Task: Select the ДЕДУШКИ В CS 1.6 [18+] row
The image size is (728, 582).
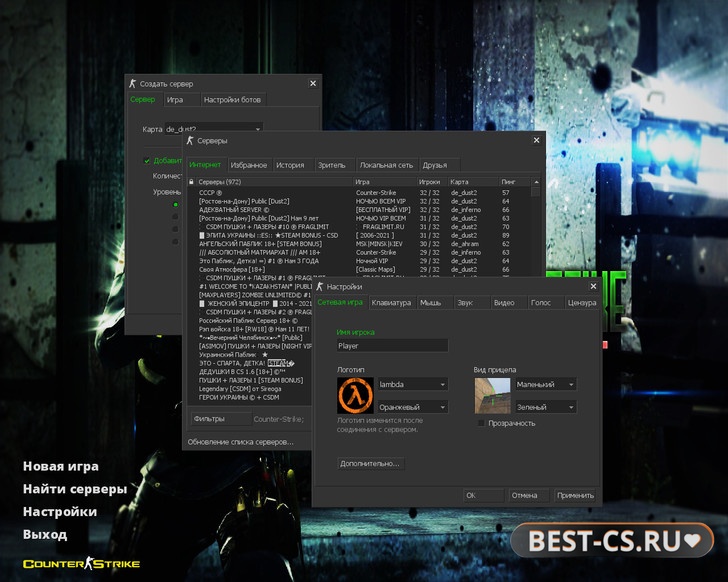Action: click(x=250, y=372)
